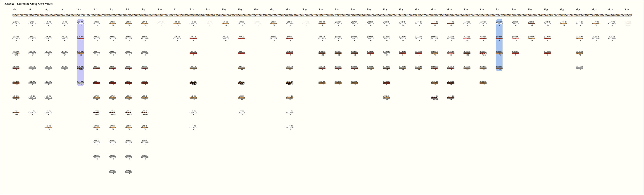This screenshot has width=644, height=195.
Task: Click the group header # 5
Action: (79, 10)
